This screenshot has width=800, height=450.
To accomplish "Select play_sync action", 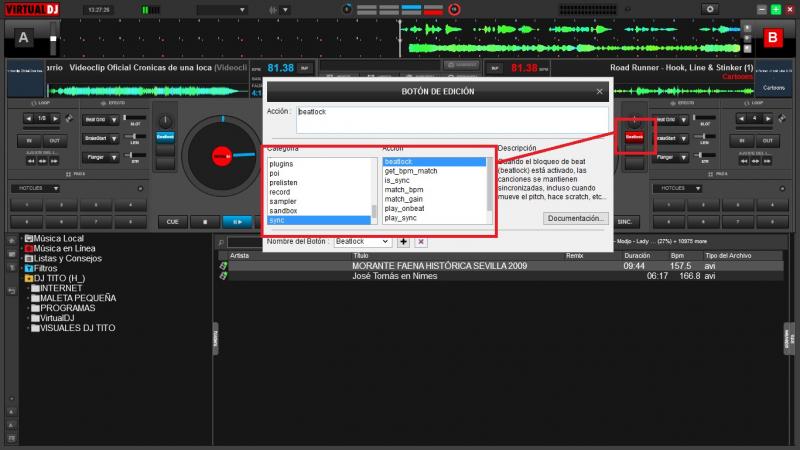I will tap(401, 218).
